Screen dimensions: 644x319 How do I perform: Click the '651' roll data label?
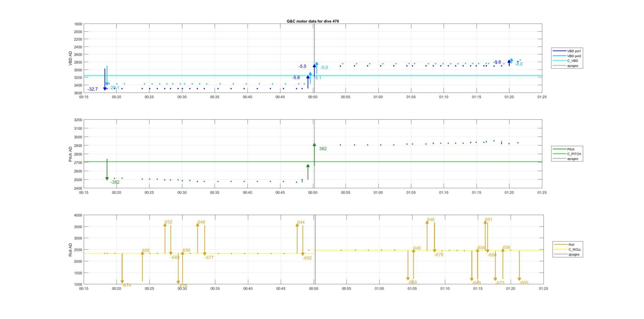click(489, 220)
